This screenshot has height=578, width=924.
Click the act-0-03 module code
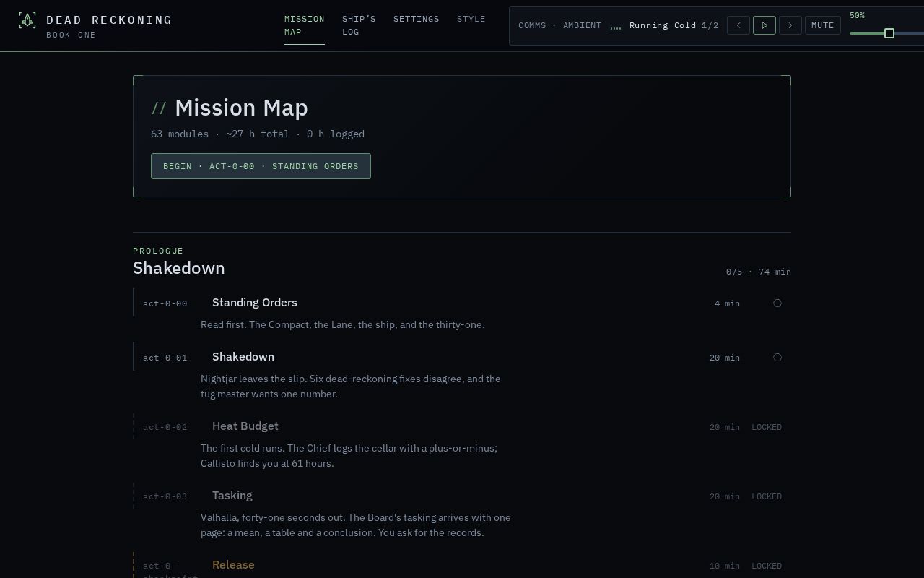pos(165,496)
